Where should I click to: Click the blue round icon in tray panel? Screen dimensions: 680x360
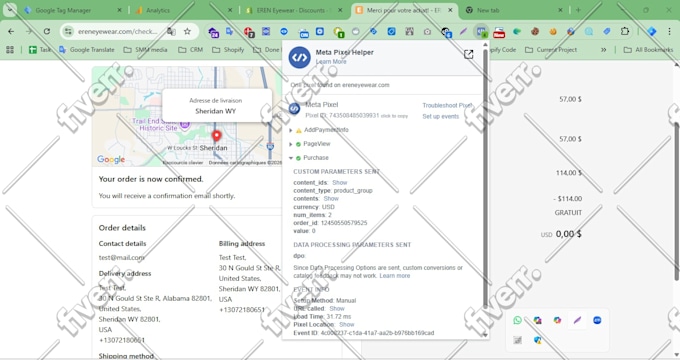[597, 320]
